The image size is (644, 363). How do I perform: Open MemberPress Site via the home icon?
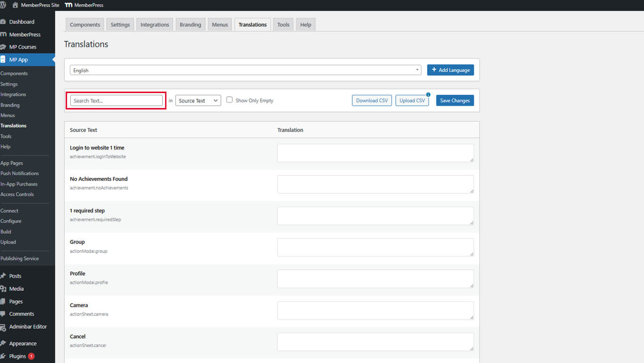coord(14,5)
